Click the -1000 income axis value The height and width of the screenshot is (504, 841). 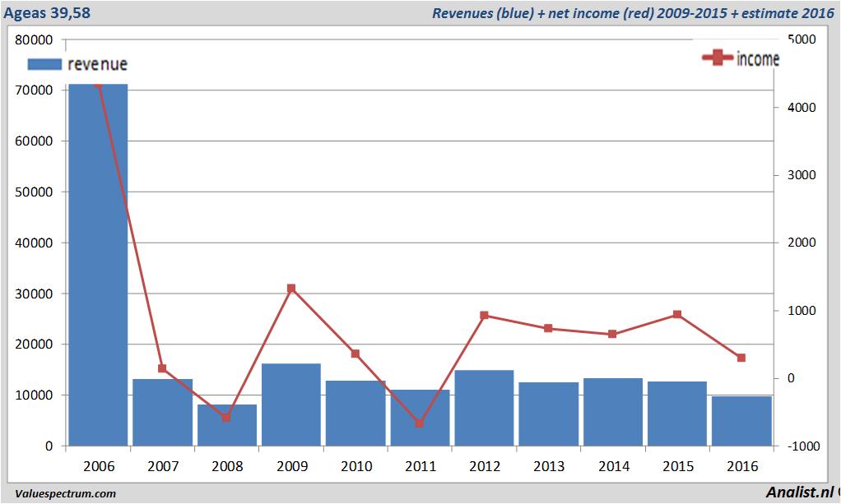pyautogui.click(x=804, y=446)
